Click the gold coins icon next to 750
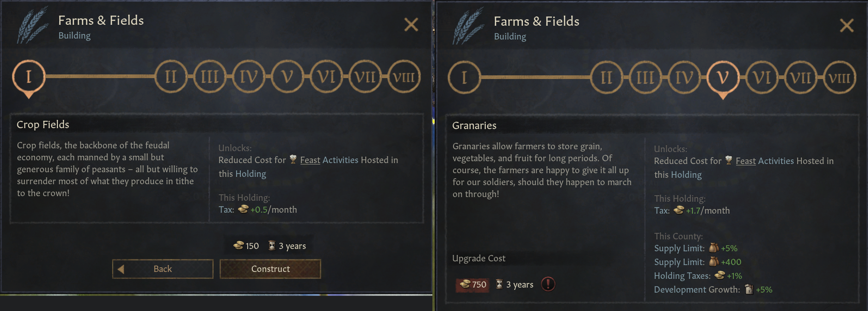868x311 pixels. click(465, 284)
